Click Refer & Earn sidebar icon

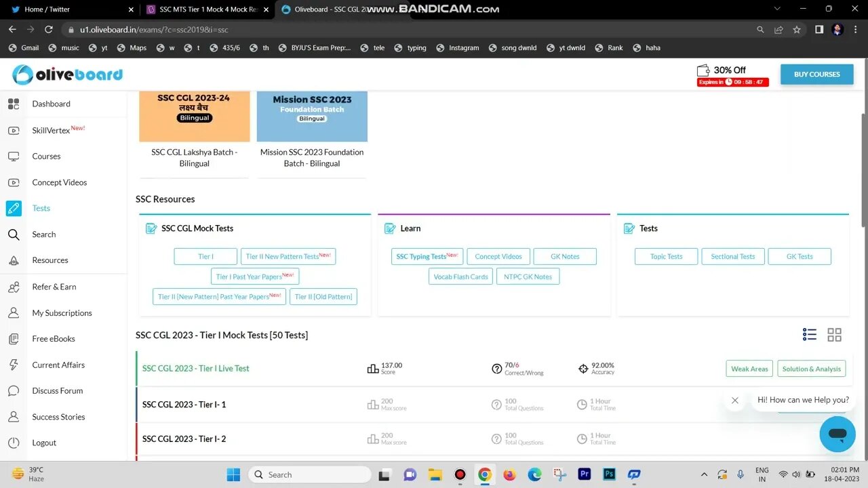click(x=14, y=287)
